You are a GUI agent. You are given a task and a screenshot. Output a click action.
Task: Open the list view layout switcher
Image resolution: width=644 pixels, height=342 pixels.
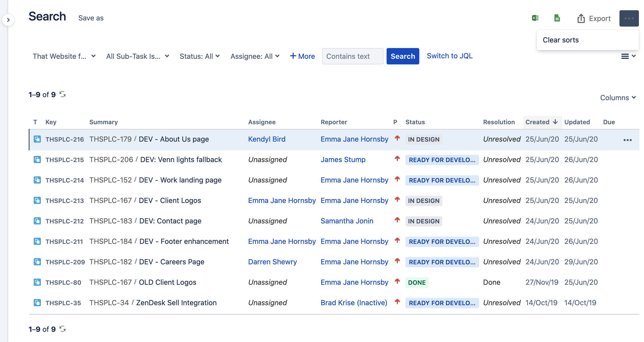628,56
